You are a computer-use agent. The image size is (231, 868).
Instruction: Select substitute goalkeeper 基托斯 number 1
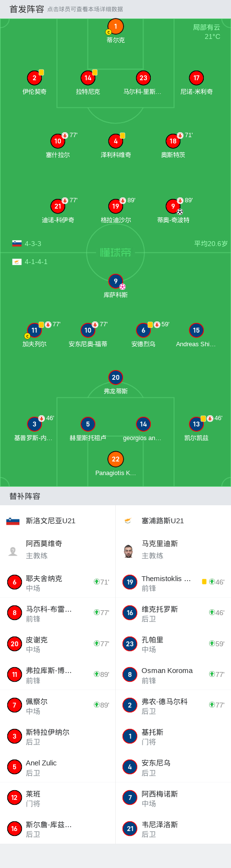[173, 736]
